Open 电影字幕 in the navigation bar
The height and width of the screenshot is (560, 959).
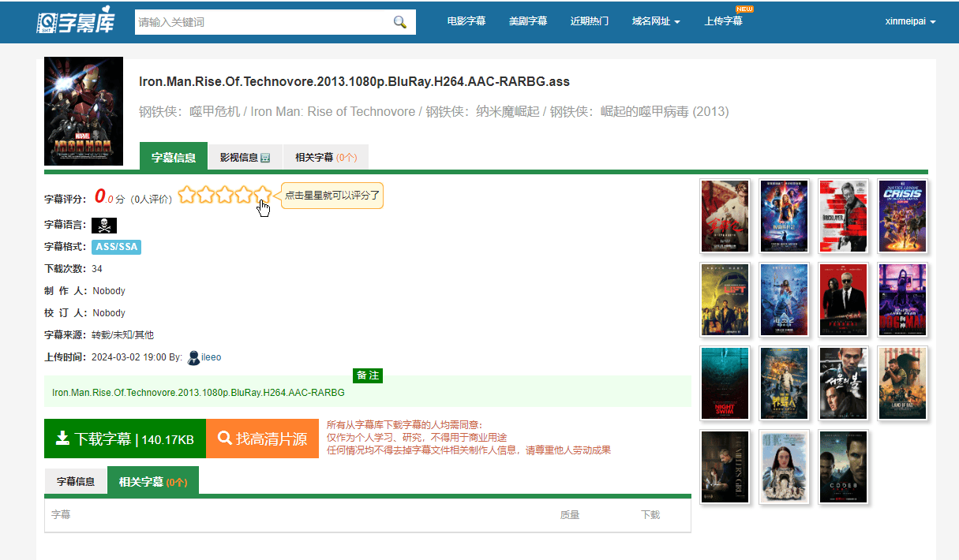[466, 22]
